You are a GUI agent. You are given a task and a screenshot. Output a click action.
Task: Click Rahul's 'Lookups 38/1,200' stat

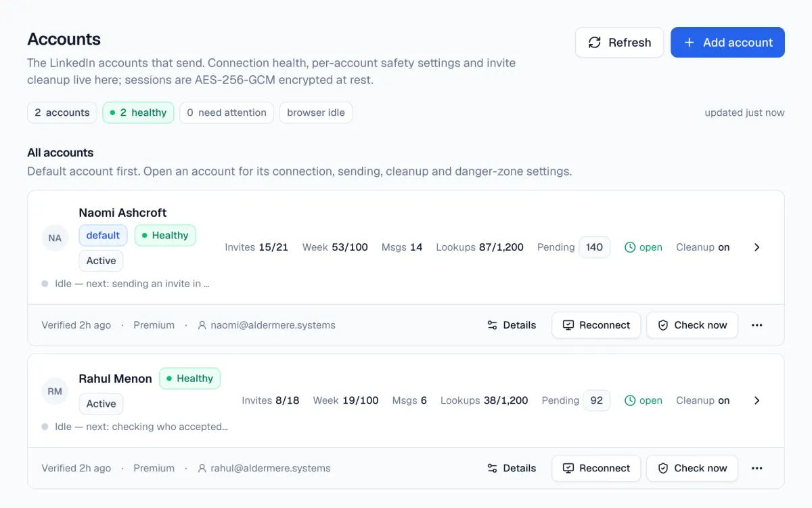[484, 400]
